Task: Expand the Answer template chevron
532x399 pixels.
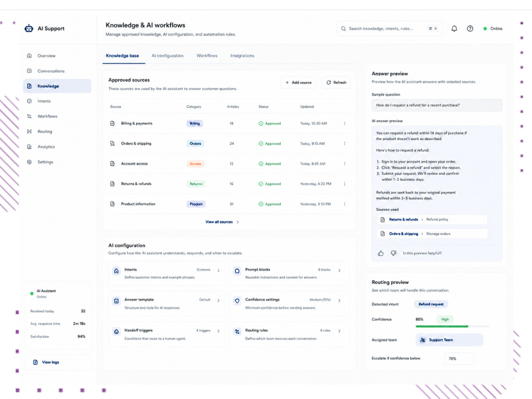Action: point(219,300)
